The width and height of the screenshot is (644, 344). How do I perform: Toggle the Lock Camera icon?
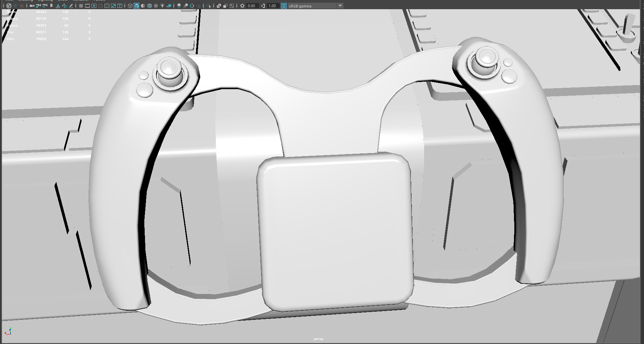(38, 6)
